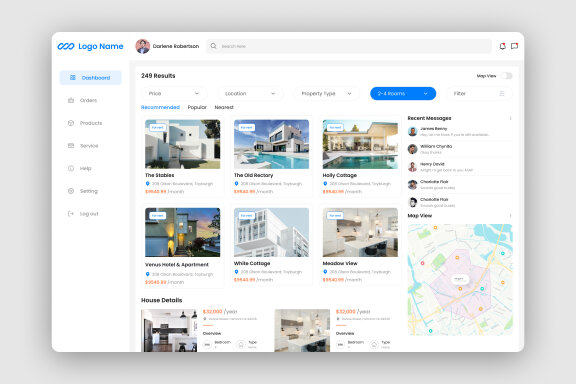Switch to the Nearest tab
The width and height of the screenshot is (576, 384).
click(224, 107)
